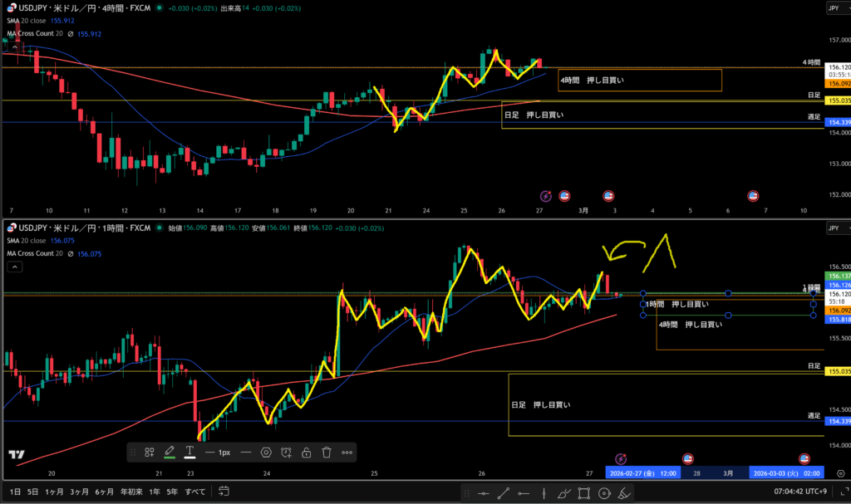Screen dimensions: 851x504
Task: Delete the drawing with trash icon
Action: (327, 453)
